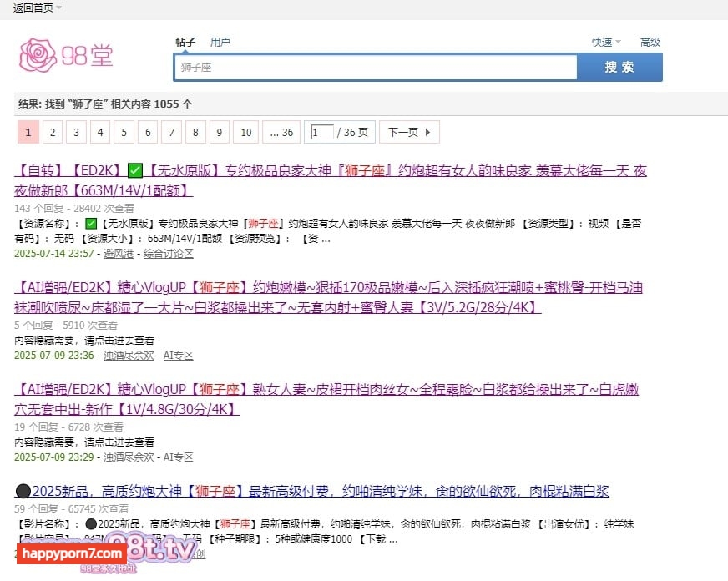Click the 98堂 rose logo

(65, 54)
